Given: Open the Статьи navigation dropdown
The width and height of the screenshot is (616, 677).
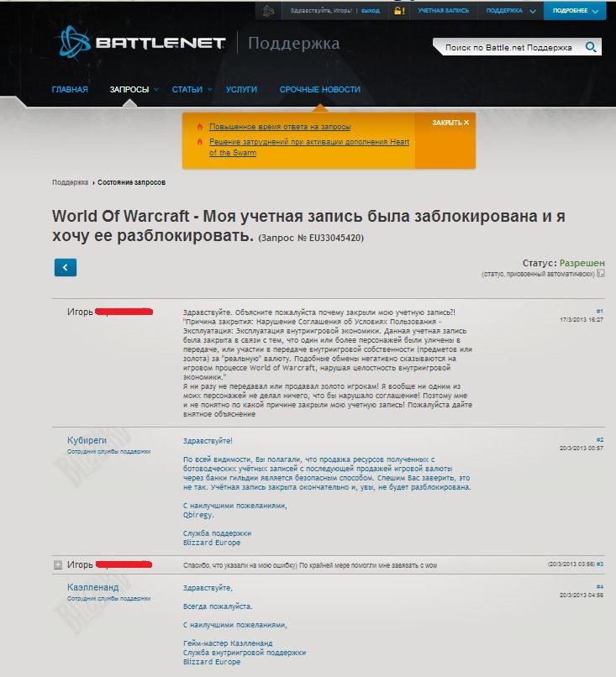Looking at the screenshot, I should 191,89.
